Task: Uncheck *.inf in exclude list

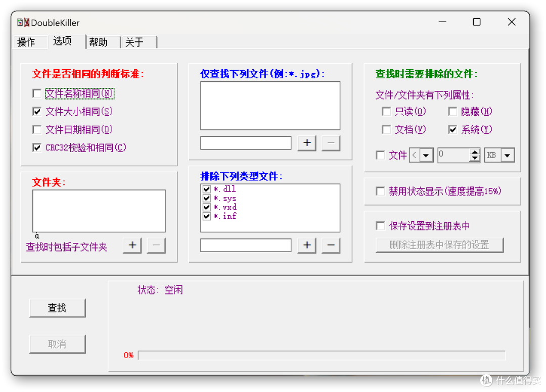Action: pyautogui.click(x=207, y=216)
